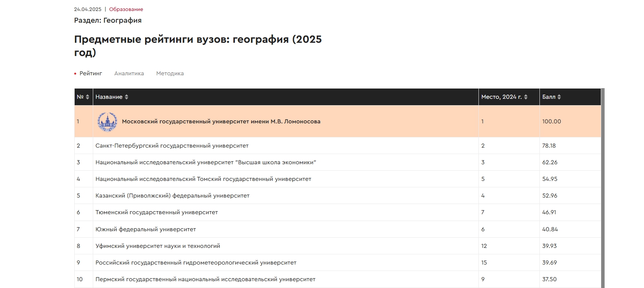This screenshot has width=644, height=288.
Task: Click the Moscow State University emblem logo
Action: coord(107,121)
